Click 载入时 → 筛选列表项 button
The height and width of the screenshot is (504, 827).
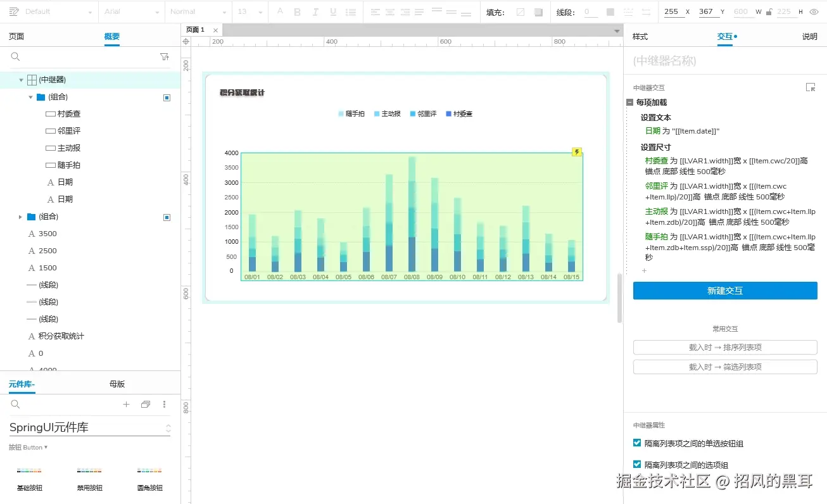[725, 367]
